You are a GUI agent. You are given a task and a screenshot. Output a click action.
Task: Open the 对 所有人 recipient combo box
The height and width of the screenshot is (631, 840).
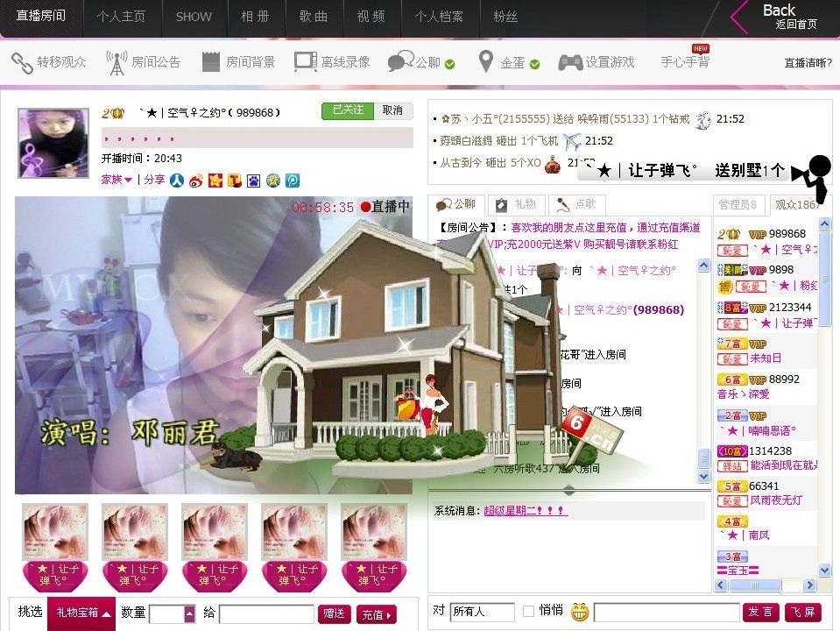(x=482, y=611)
